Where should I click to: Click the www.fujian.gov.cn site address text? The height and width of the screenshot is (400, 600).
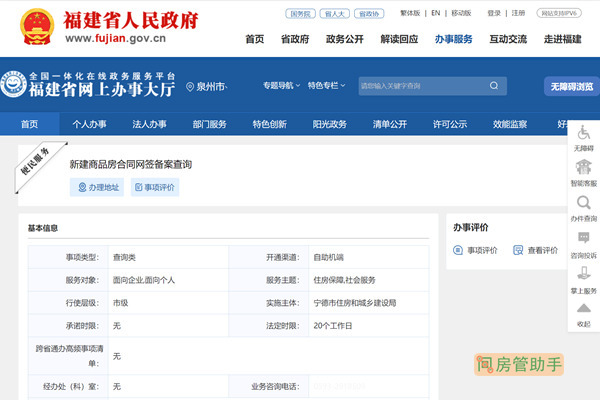coord(116,38)
